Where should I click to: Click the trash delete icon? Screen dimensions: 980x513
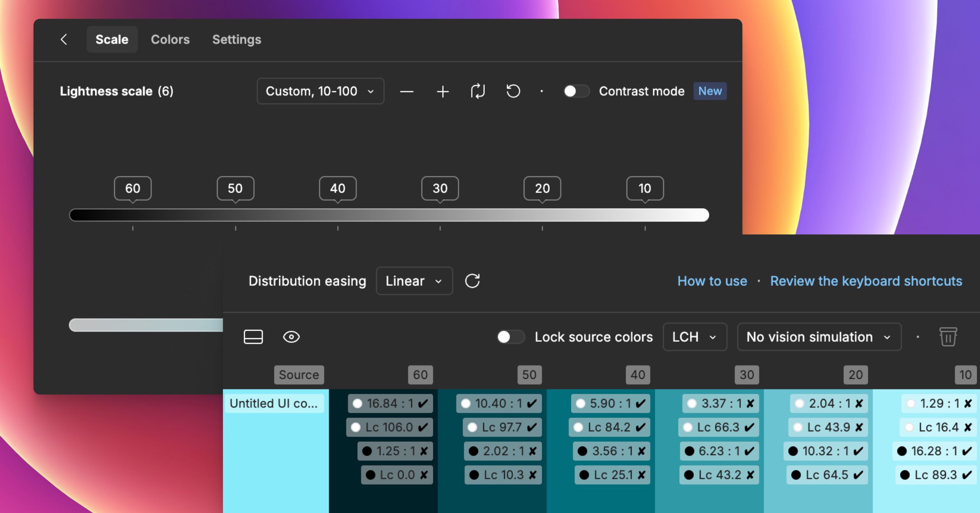[x=948, y=337]
